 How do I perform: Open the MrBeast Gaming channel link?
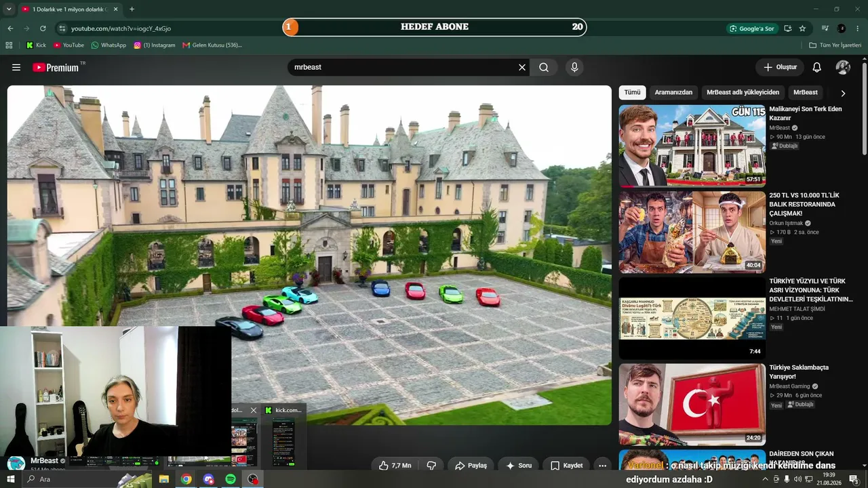point(789,386)
